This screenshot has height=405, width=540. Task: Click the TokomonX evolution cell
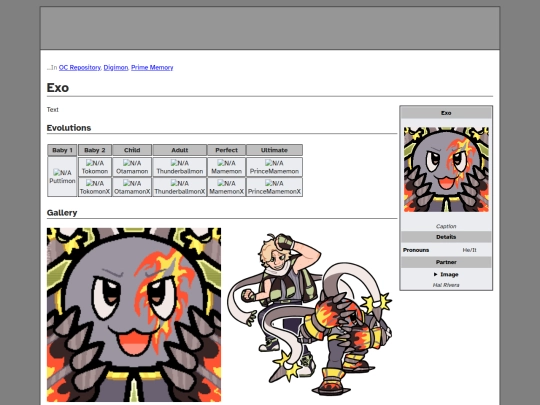pos(95,187)
